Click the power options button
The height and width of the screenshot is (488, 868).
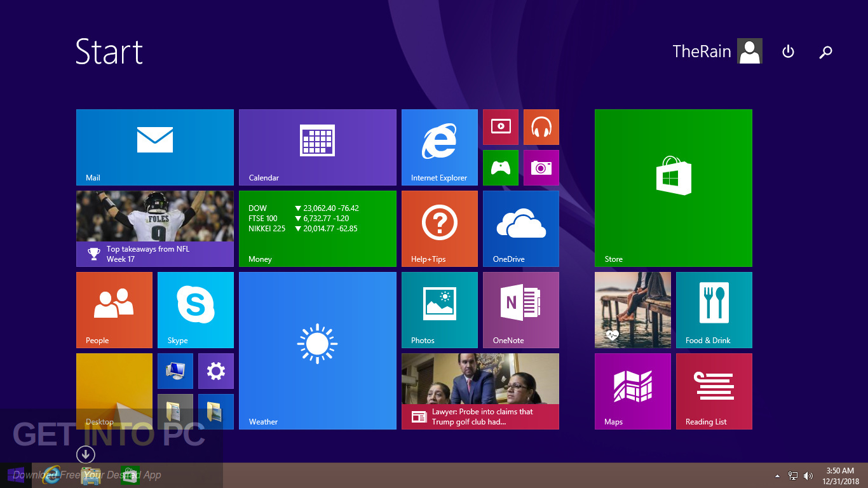[x=788, y=51]
